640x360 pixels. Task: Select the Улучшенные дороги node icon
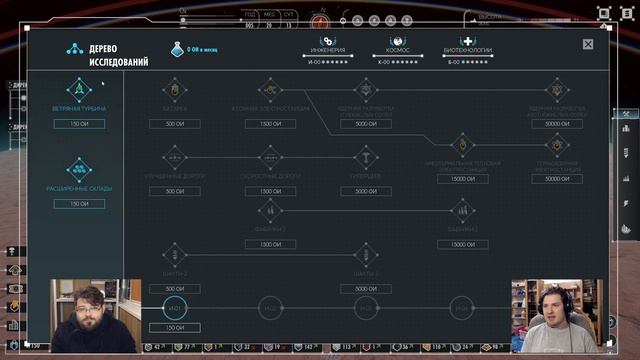175,157
